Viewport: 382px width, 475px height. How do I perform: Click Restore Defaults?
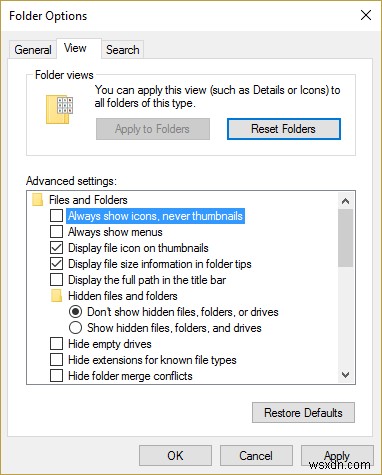tap(303, 413)
